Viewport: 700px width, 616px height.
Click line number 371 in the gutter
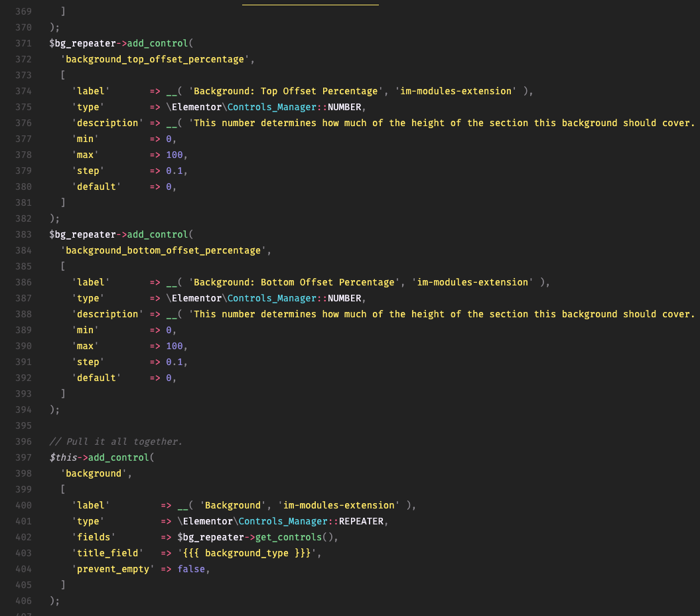24,43
